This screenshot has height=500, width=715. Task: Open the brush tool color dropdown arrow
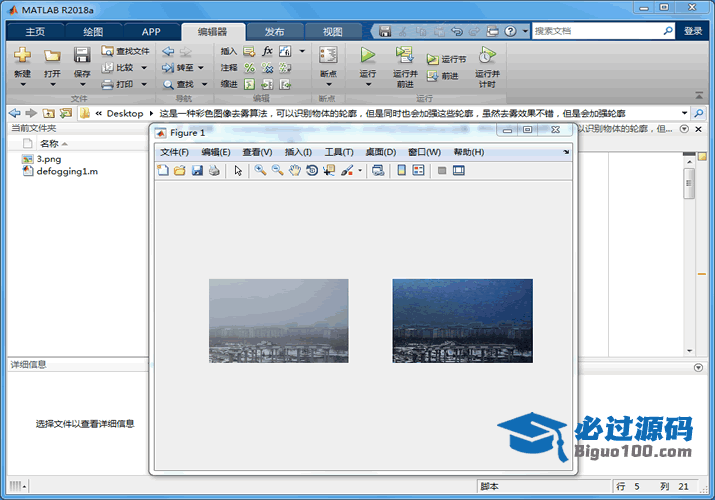(x=360, y=171)
